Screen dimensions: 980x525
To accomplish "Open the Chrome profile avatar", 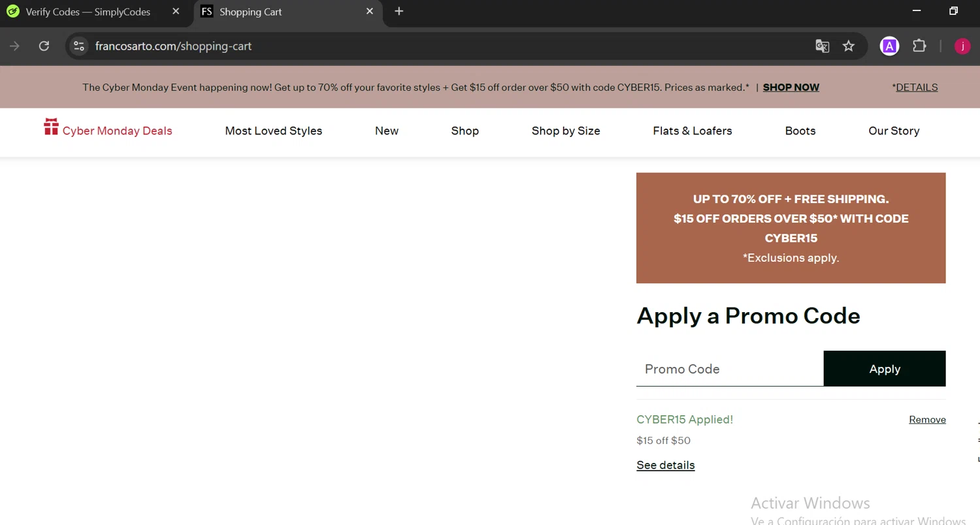I will (962, 46).
